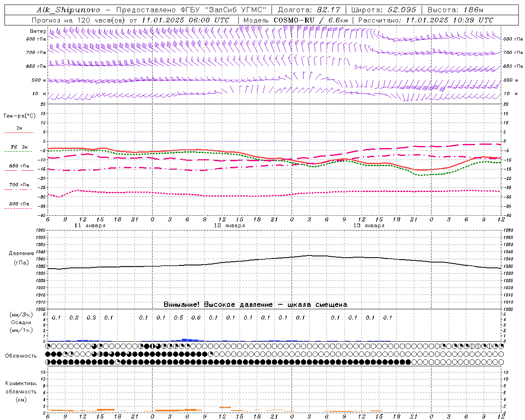
Task: Click the 'Высота: 186м' header value
Action: (x=455, y=10)
